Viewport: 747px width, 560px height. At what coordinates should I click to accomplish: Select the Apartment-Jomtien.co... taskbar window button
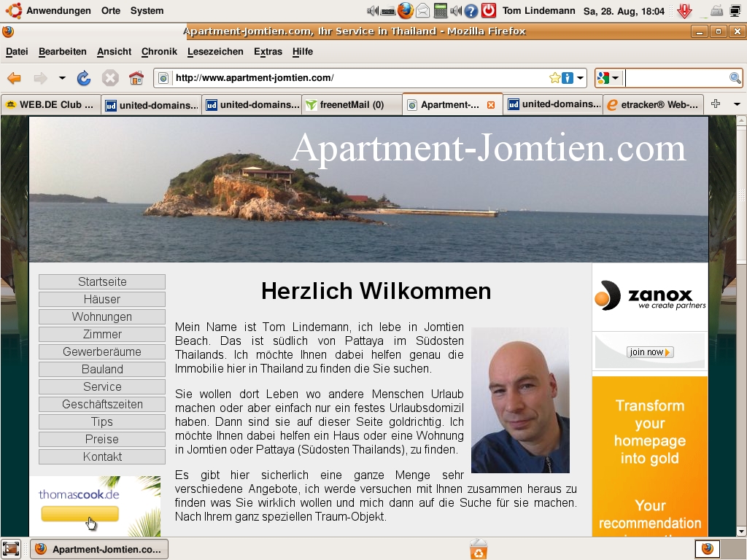tap(99, 549)
